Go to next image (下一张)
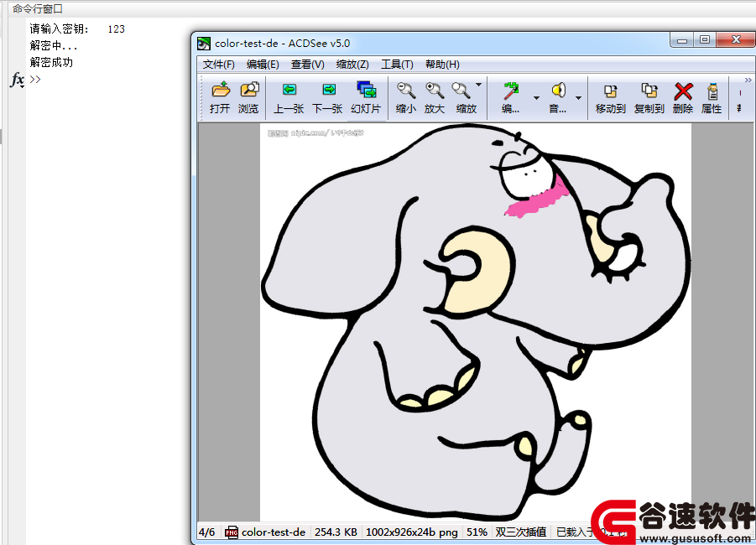756x545 pixels. click(328, 90)
